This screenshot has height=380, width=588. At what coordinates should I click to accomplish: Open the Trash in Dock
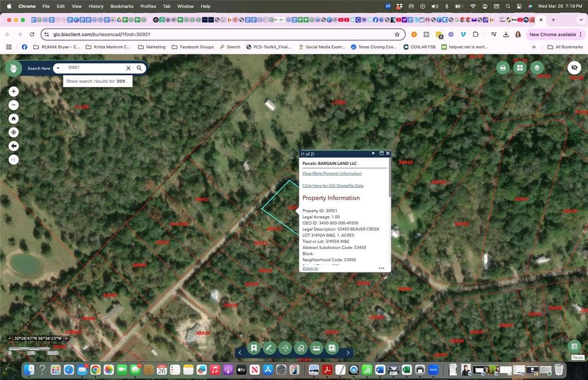tap(559, 370)
